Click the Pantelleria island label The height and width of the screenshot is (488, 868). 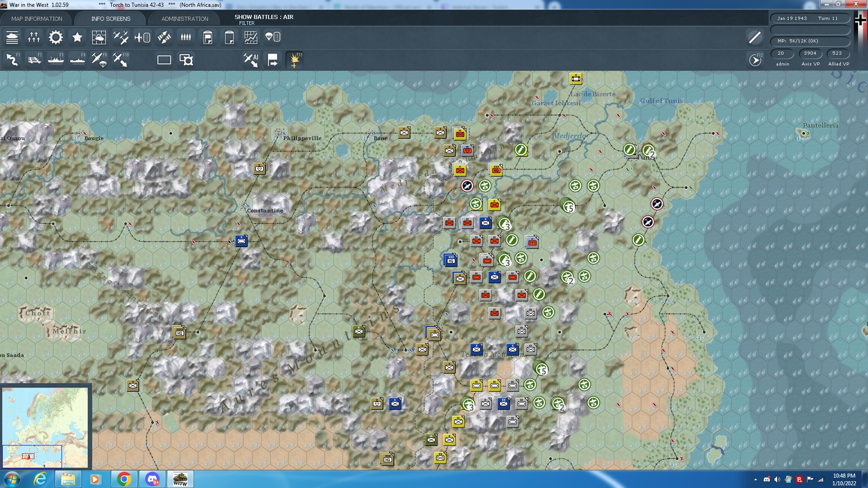[821, 125]
